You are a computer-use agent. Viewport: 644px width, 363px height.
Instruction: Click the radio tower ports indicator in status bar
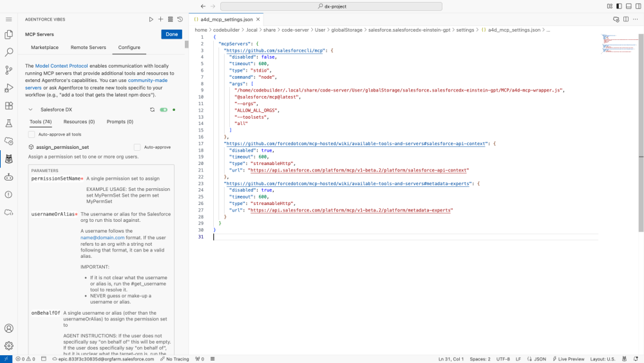click(200, 359)
